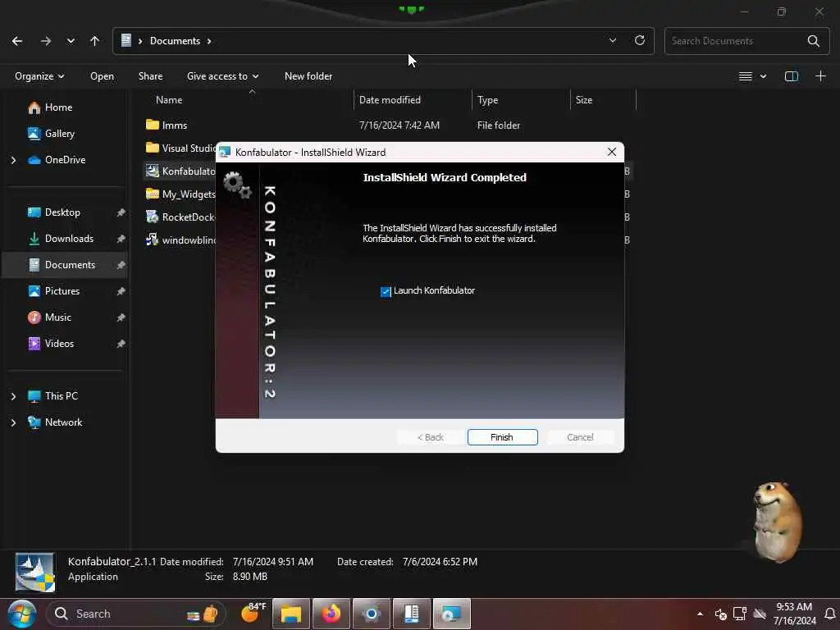This screenshot has width=840, height=630.
Task: Click the search magnifier icon
Action: [813, 41]
